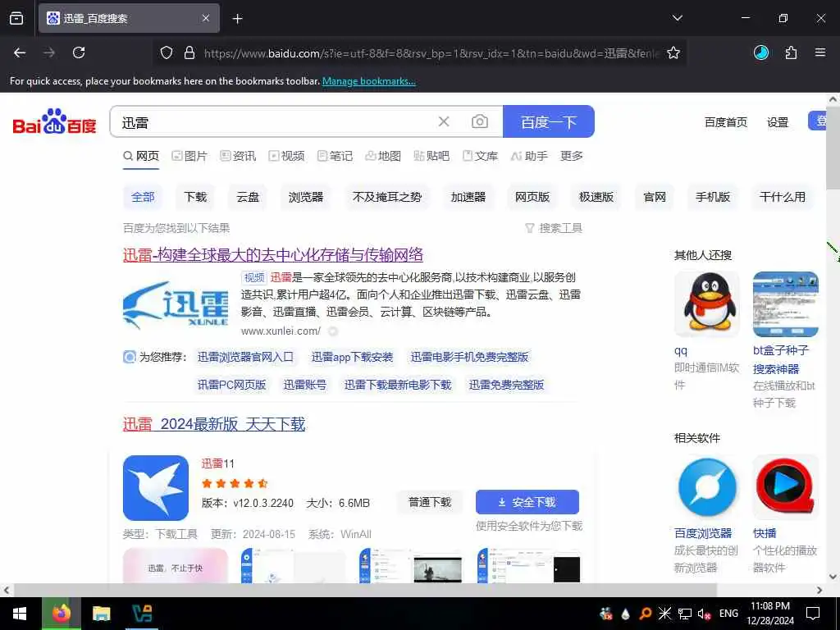Switch to the 贴吧 search tab

coord(431,156)
